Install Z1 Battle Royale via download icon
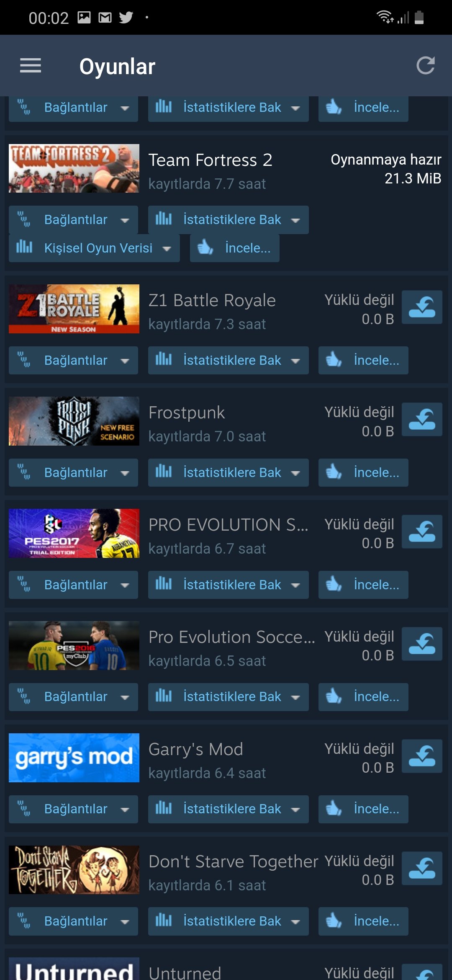Image resolution: width=452 pixels, height=980 pixels. coord(422,307)
